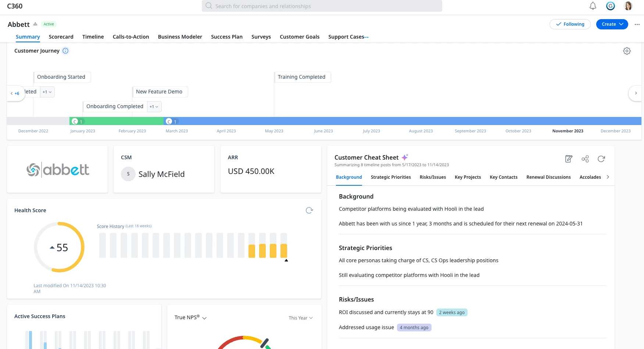Show more tabs after Support Cases
Image resolution: width=644 pixels, height=349 pixels.
tap(366, 37)
